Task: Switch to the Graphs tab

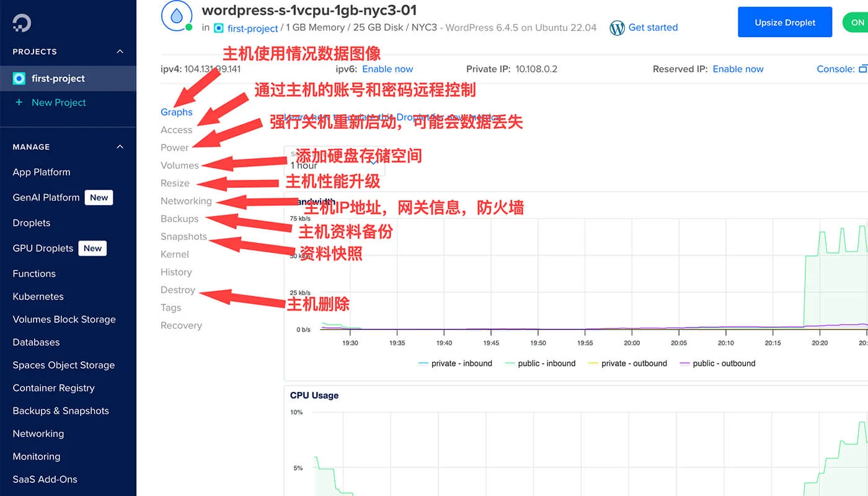Action: [x=177, y=112]
